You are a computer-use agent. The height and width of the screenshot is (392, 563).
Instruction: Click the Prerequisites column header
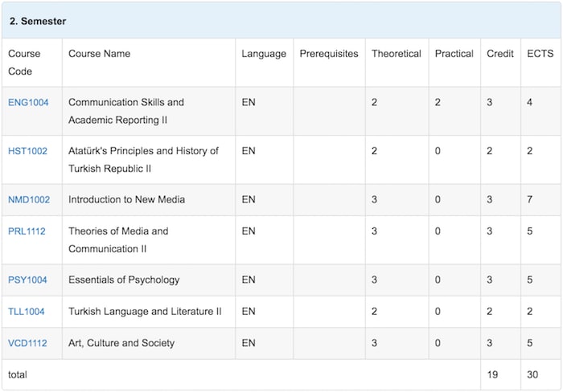point(329,54)
